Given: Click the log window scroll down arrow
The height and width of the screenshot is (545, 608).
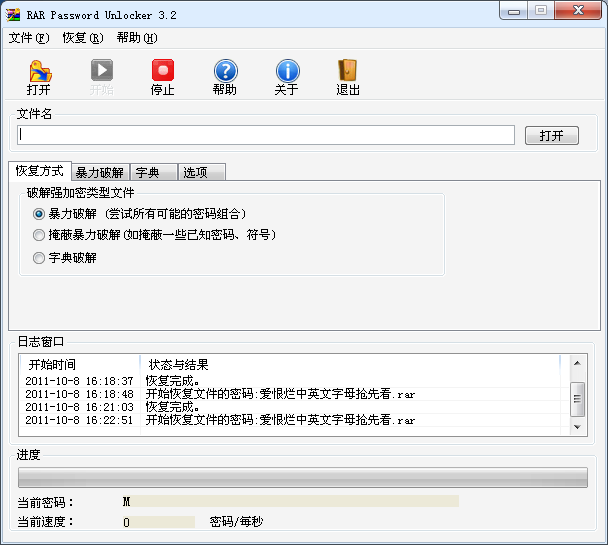Looking at the screenshot, I should point(577,427).
